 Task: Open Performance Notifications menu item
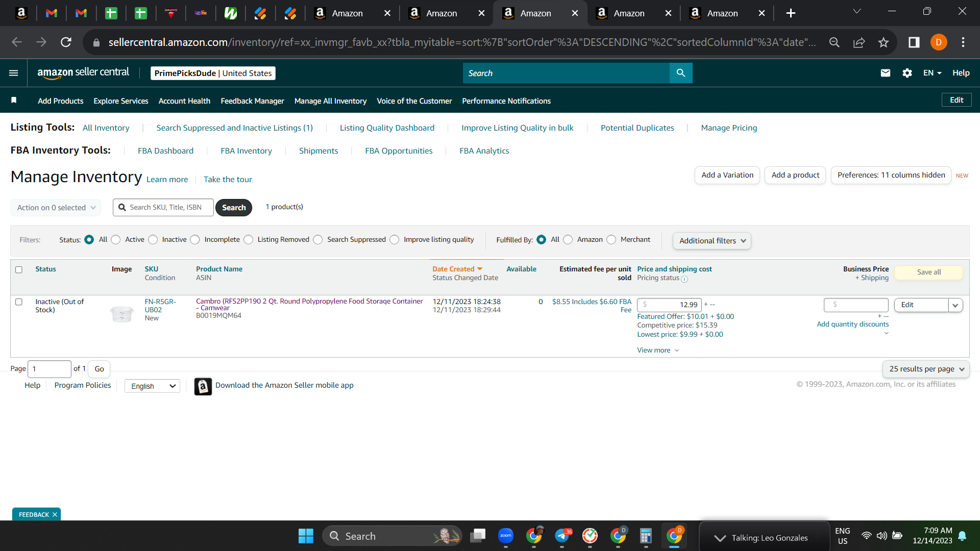coord(506,101)
